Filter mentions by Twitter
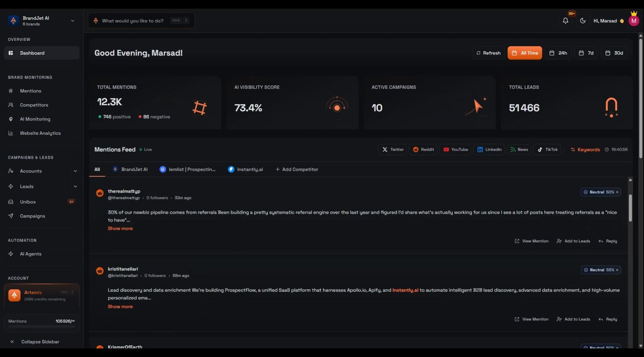Viewport: 644px width, 357px height. point(393,150)
